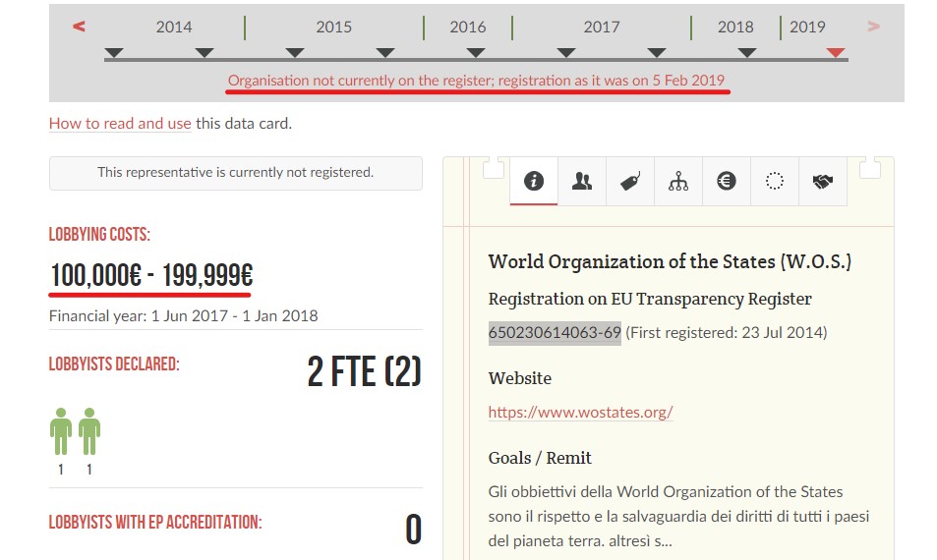Click the 'Goals / Remit' heading
Viewport: 937px width, 560px height.
(x=540, y=458)
